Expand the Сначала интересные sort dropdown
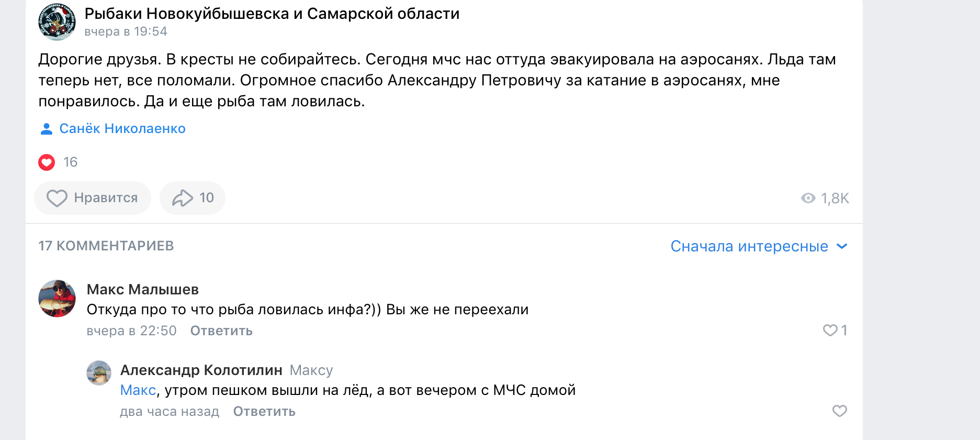Screen dimensions: 980x440 click(759, 246)
